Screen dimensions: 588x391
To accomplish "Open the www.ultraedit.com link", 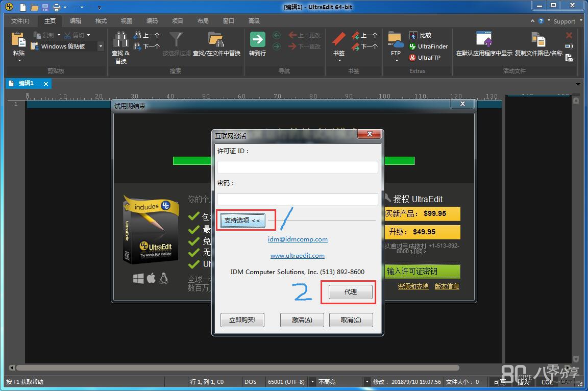I will [x=298, y=256].
